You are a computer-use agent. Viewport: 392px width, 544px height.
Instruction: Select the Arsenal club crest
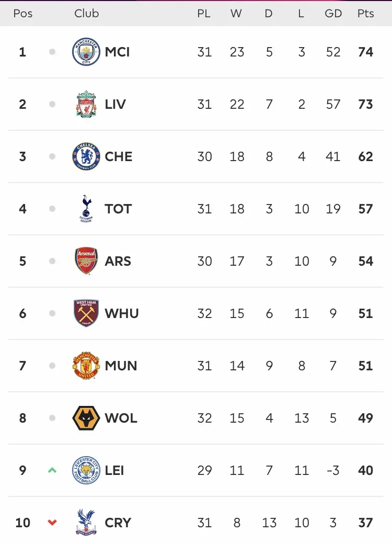pyautogui.click(x=86, y=261)
